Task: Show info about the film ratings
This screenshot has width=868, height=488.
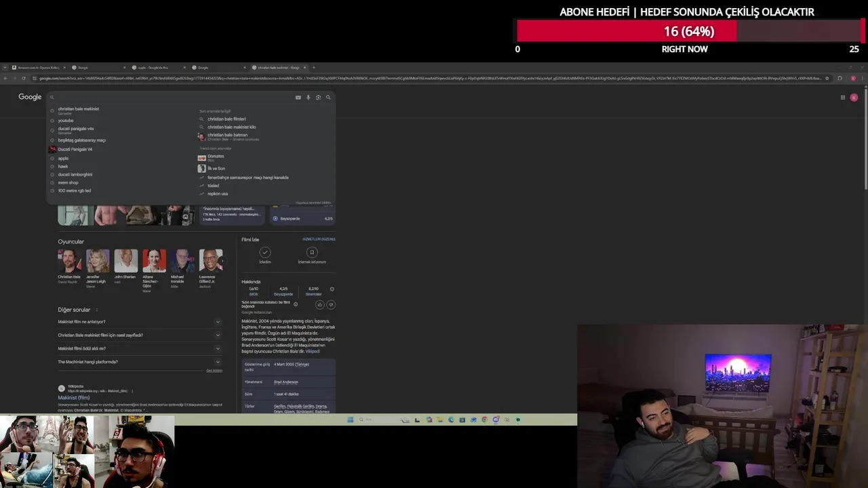Action: tap(332, 289)
